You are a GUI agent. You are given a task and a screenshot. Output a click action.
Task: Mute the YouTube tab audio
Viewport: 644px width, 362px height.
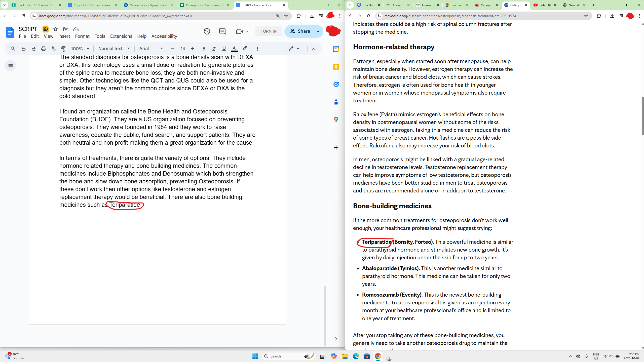tap(549, 5)
